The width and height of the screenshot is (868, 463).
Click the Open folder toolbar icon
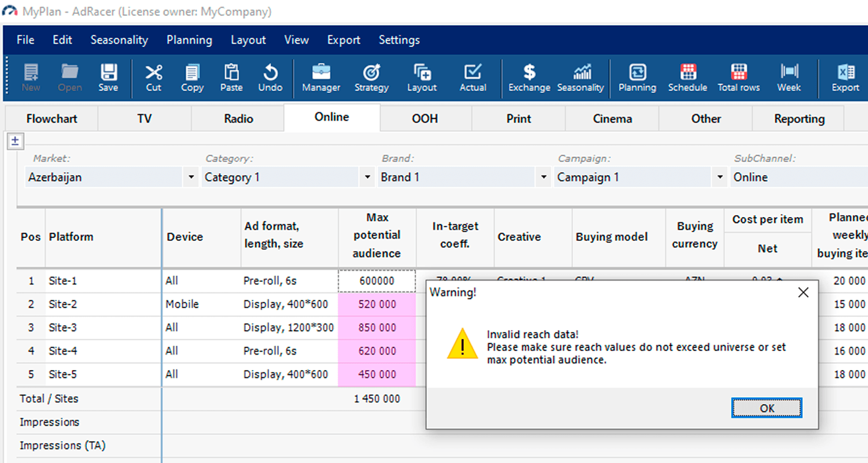(69, 78)
